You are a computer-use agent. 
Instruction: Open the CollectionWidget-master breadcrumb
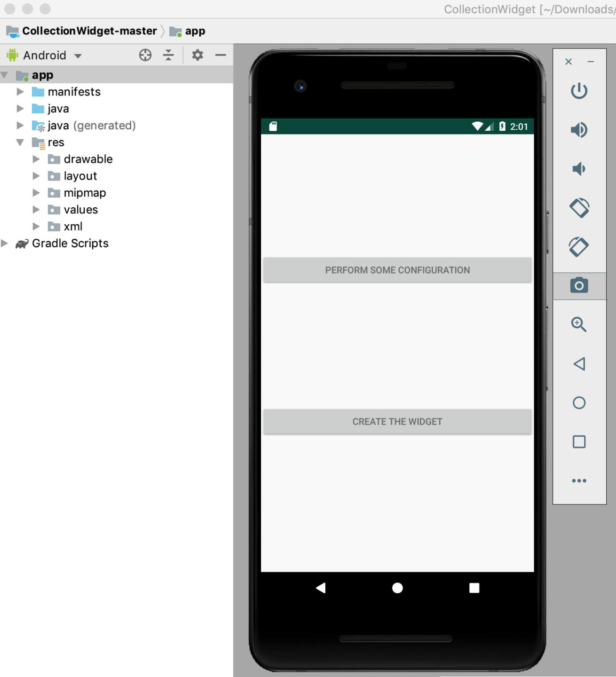coord(89,31)
